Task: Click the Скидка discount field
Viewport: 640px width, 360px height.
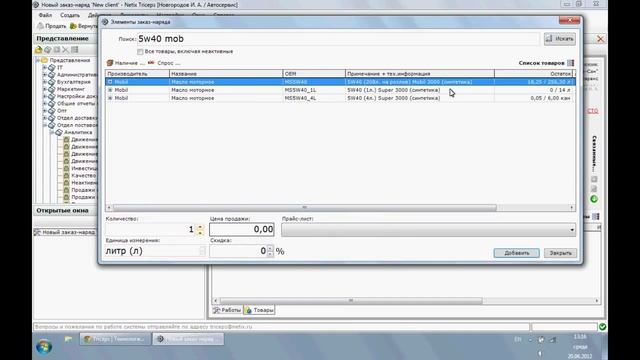Action: coord(238,251)
